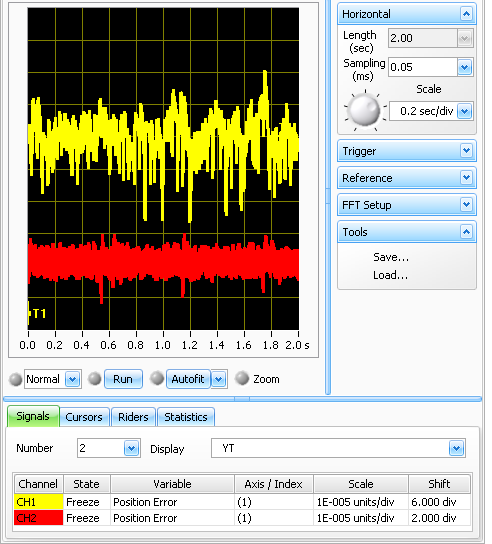Collapse the Horizontal panel chevron
Screen dimensions: 492x544
[466, 14]
